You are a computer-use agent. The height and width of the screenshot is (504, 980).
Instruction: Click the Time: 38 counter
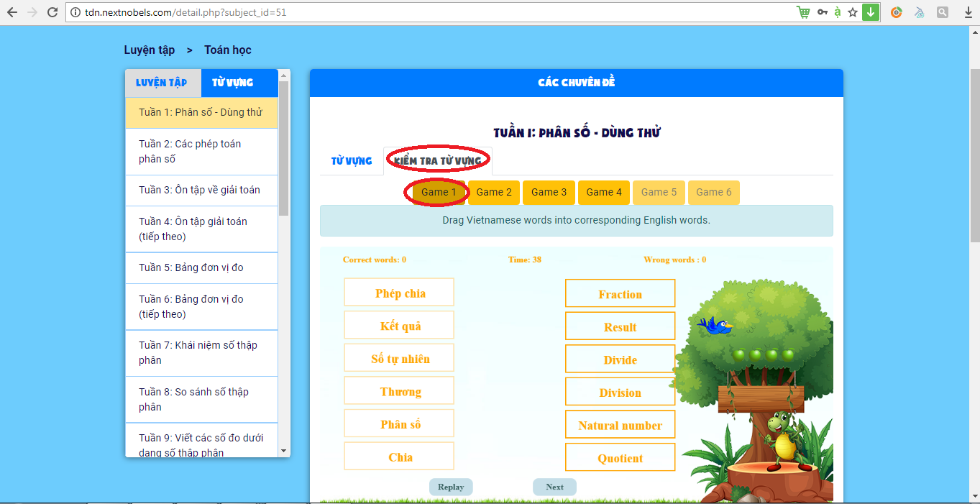525,260
